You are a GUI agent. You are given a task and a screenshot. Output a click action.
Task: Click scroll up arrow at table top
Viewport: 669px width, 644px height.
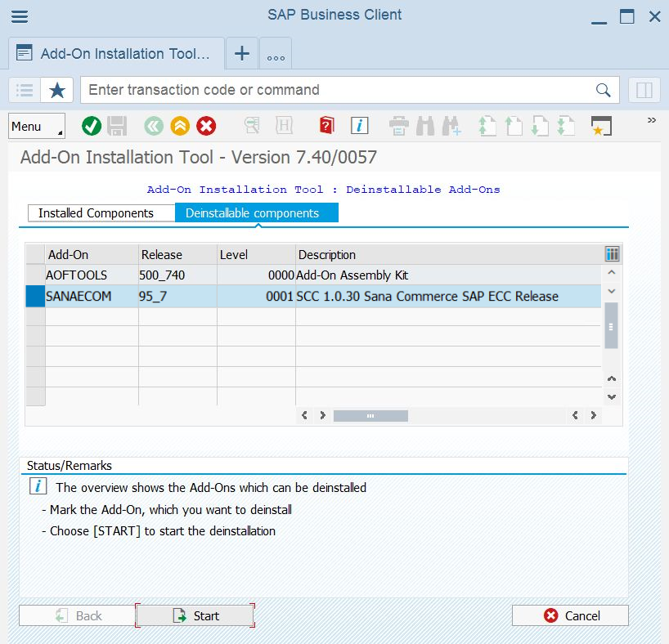click(x=612, y=272)
